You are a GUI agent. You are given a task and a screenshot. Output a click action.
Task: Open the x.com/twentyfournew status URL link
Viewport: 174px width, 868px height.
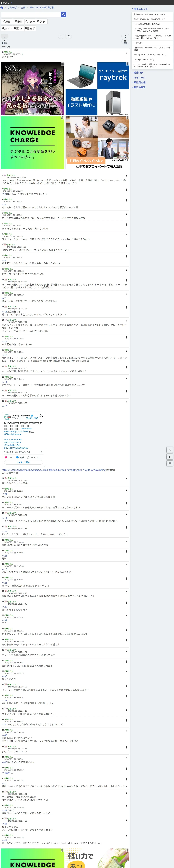(54, 470)
